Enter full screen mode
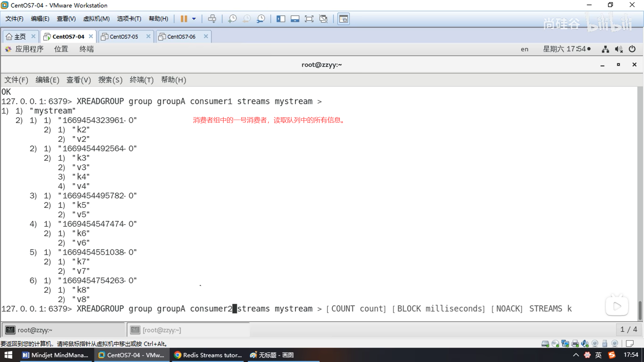The height and width of the screenshot is (362, 644). pyautogui.click(x=309, y=19)
